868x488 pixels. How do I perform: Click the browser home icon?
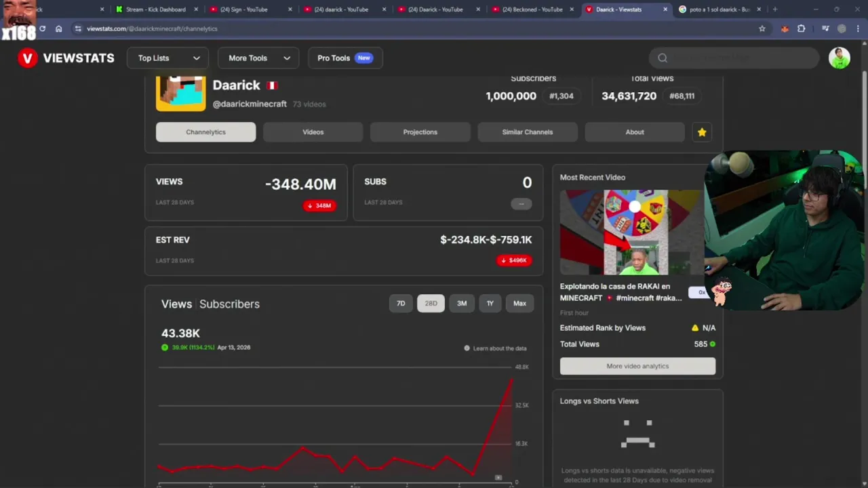click(58, 28)
